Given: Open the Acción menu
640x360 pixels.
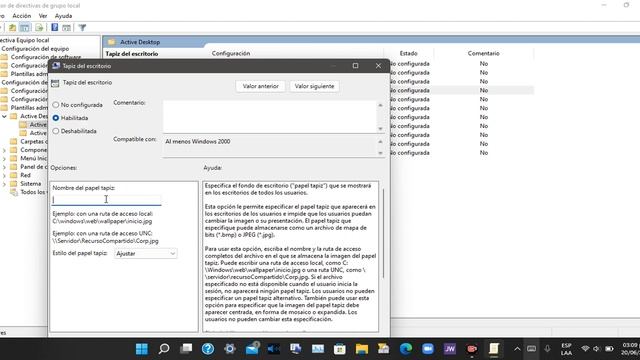Looking at the screenshot, I should pos(22,16).
